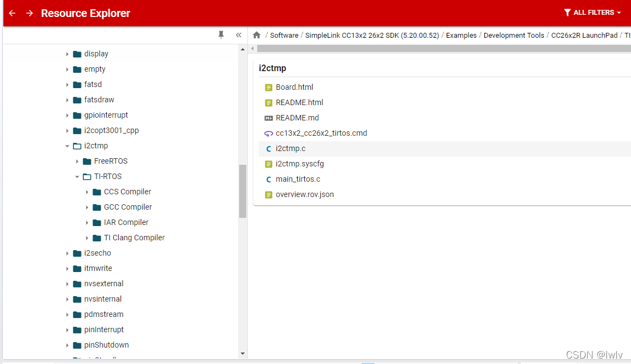Expand the CCS Compiler arrow
The image size is (631, 364).
click(87, 192)
